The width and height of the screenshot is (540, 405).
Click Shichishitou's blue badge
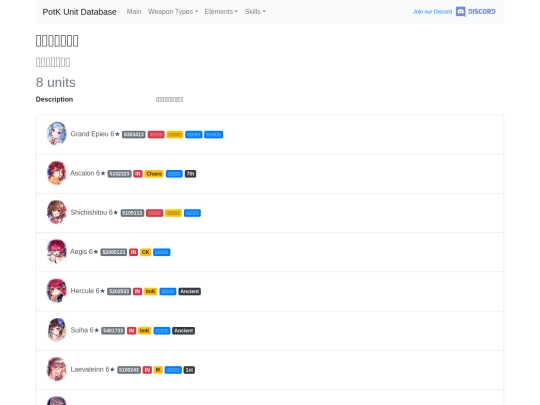[x=192, y=213]
